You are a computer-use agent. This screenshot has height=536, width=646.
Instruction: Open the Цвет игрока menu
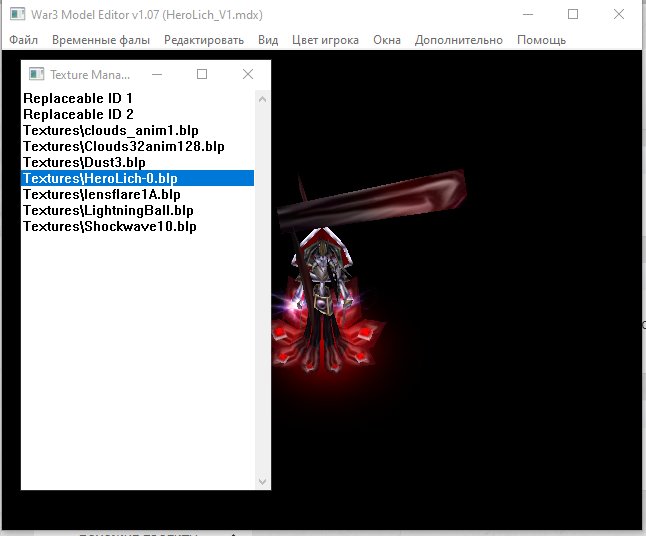point(325,40)
